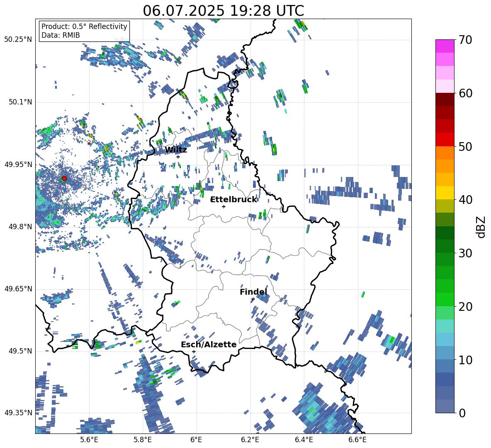The width and height of the screenshot is (491, 448).
Task: Pick the magenta top colorbar segment
Action: 445,46
